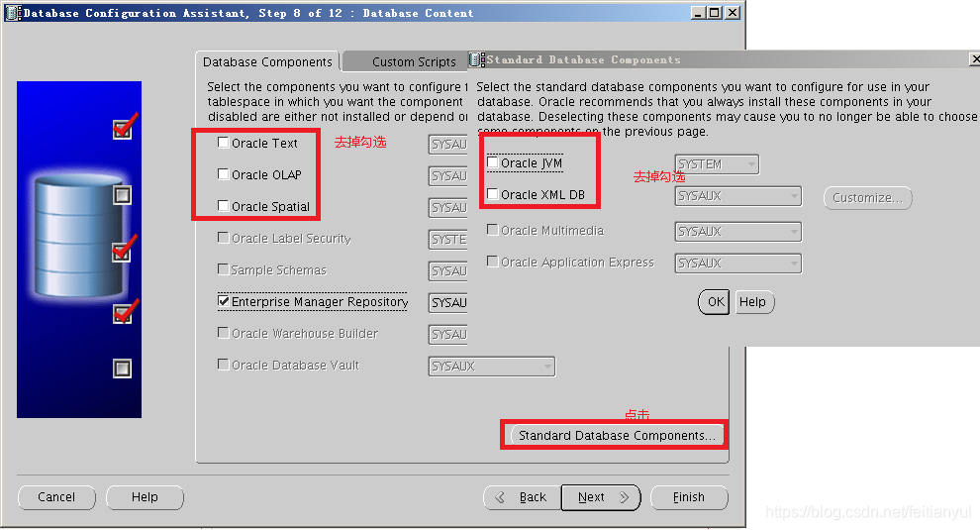980x530 pixels.
Task: Open the tablespace dropdown beside Sample Schemas
Action: point(448,271)
